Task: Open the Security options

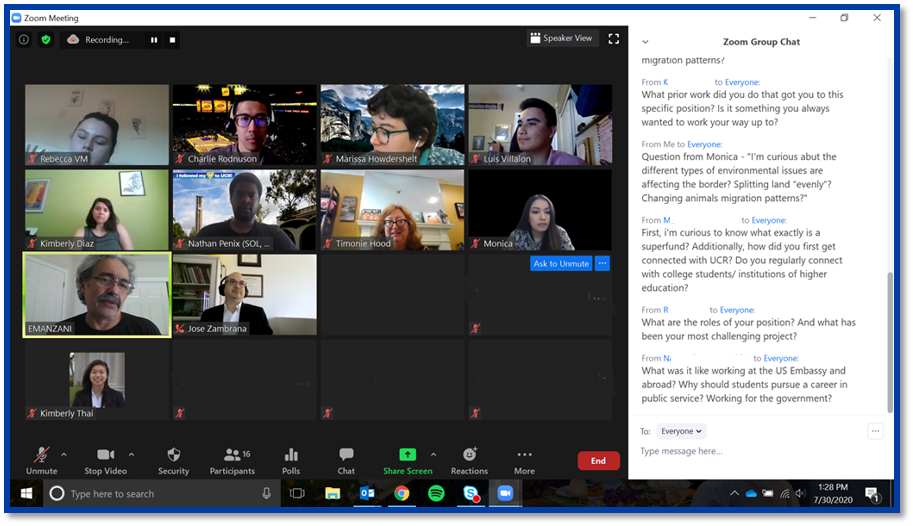Action: point(173,460)
